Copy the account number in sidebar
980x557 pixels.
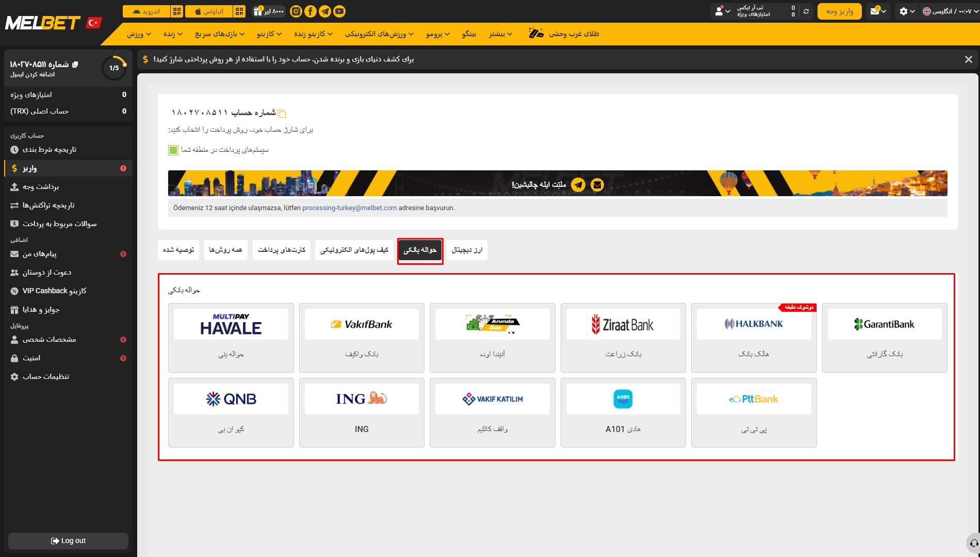click(x=75, y=65)
